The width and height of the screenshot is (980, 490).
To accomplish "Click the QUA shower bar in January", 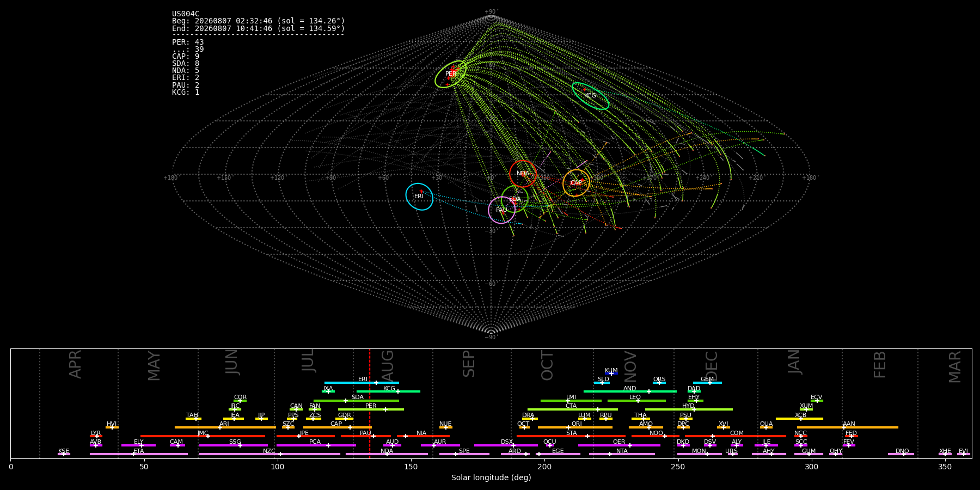I will 766,427.
